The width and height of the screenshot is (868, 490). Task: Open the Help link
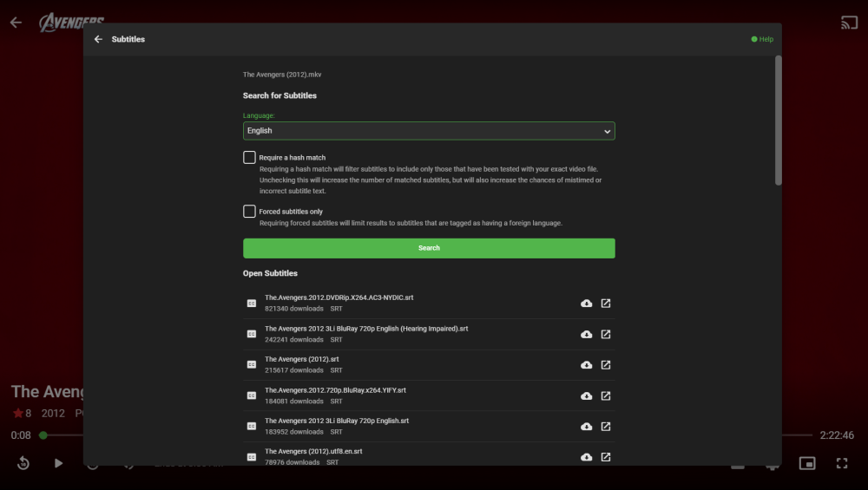762,39
